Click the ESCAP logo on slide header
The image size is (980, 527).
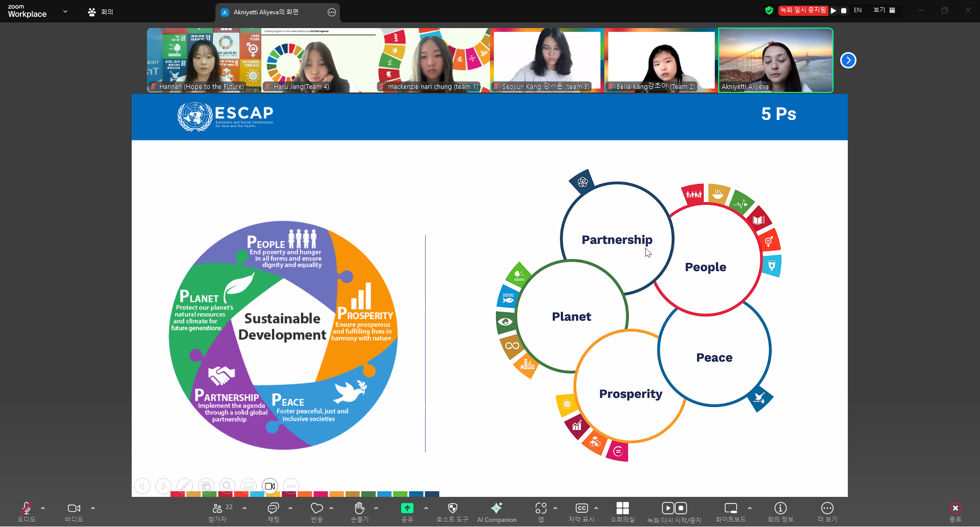(226, 117)
